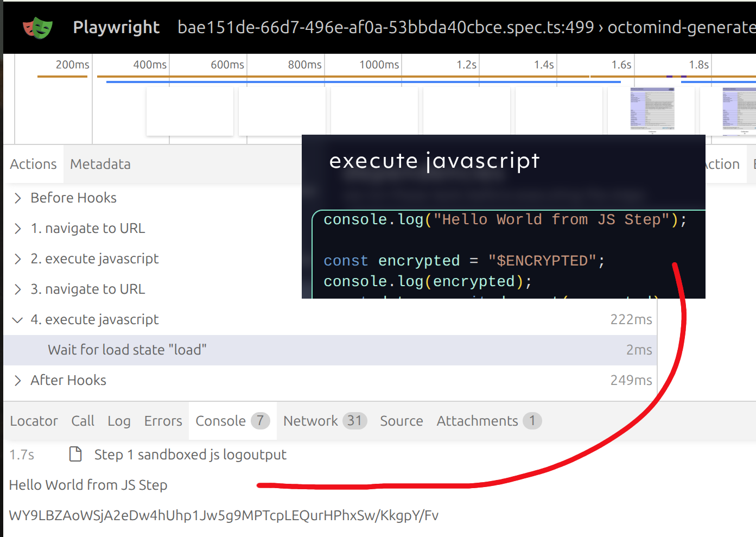Click the spec.ts:499 file name in header
The height and width of the screenshot is (537, 756).
[x=385, y=27]
